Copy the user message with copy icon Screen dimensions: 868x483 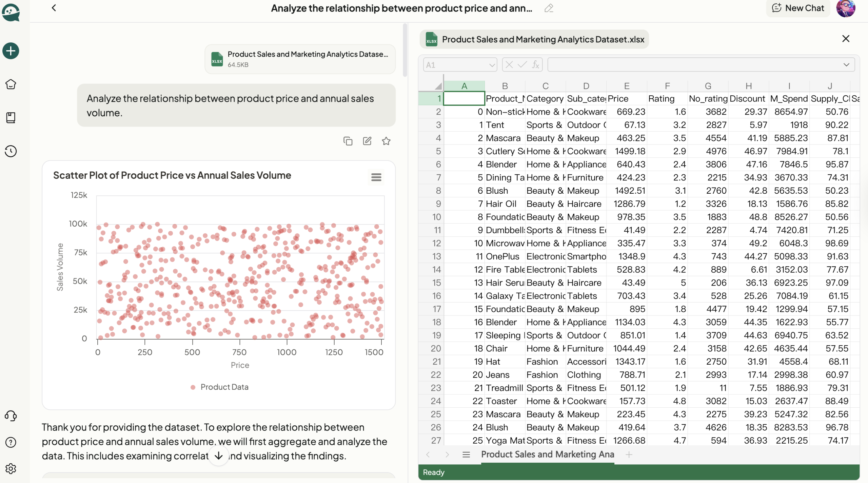click(x=348, y=141)
